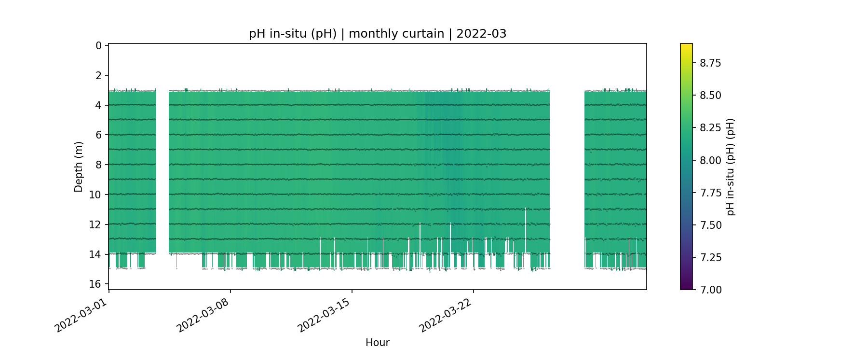Click the 8.00 colorbar tick label

(710, 160)
